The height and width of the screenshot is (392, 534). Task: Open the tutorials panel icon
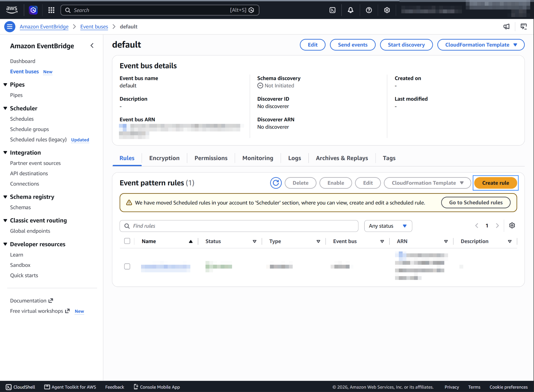524,27
